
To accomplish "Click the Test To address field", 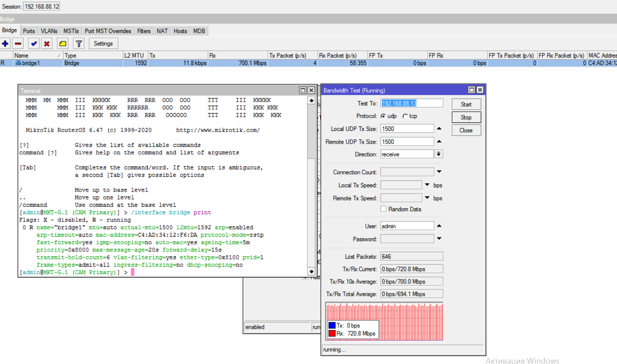I will (411, 103).
